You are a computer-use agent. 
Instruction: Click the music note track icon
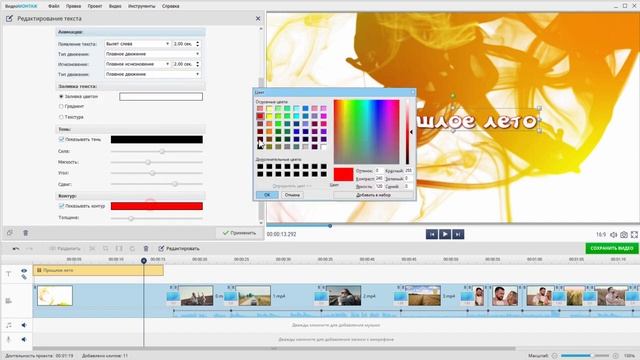9,325
